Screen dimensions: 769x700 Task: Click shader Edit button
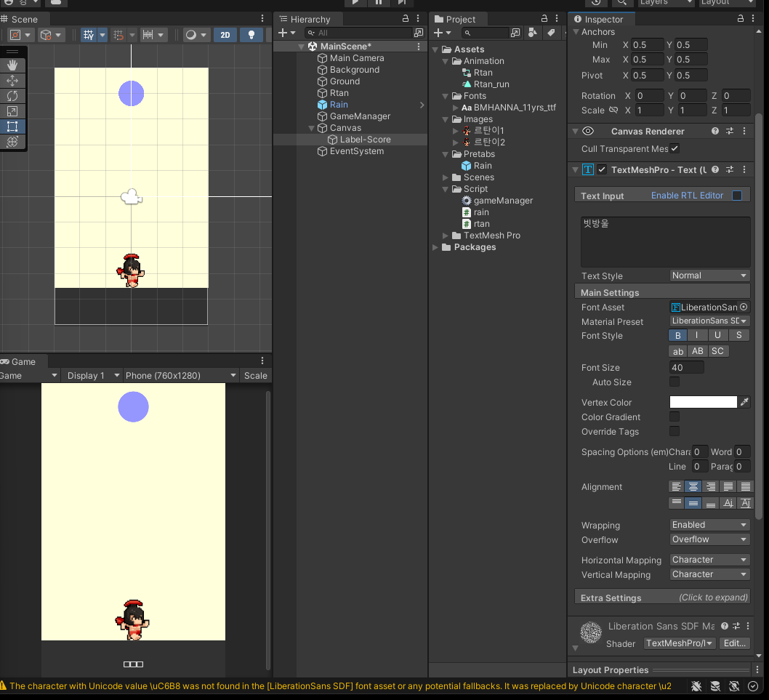point(734,643)
